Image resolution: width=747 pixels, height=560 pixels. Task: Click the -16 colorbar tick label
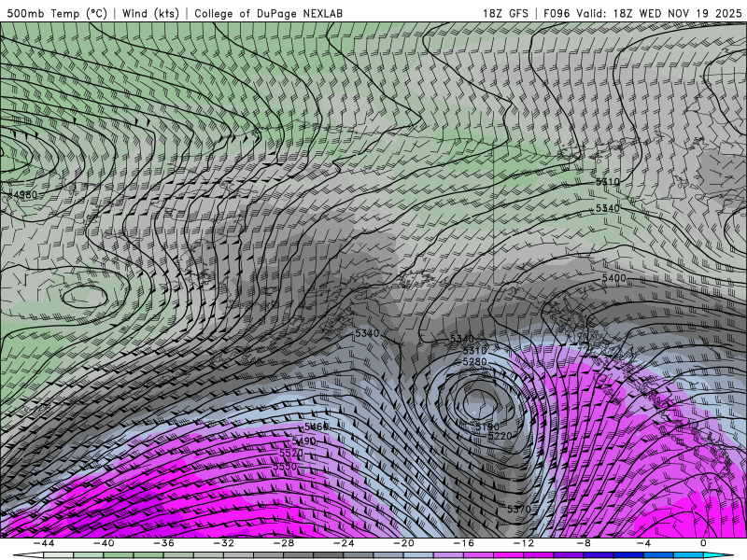coord(464,543)
